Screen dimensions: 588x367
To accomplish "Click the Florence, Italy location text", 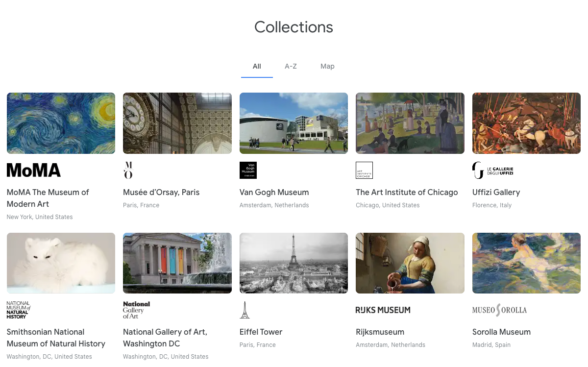I will coord(492,205).
